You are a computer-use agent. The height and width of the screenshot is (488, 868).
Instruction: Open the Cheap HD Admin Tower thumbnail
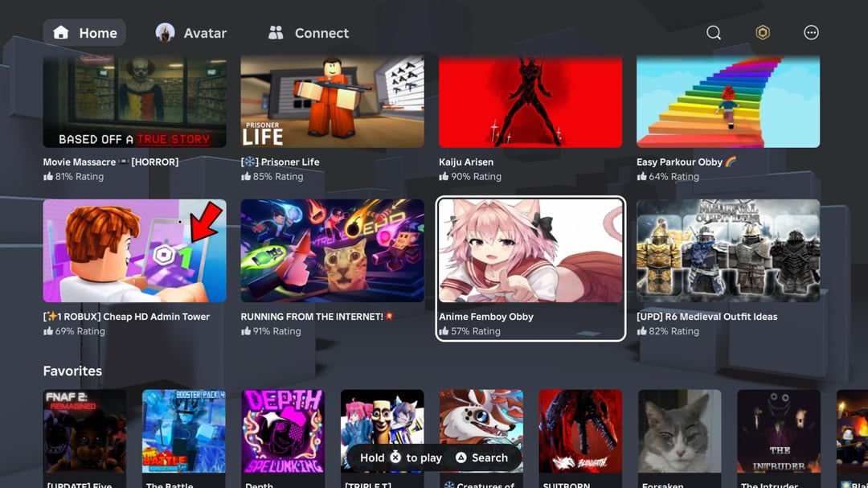click(x=135, y=251)
